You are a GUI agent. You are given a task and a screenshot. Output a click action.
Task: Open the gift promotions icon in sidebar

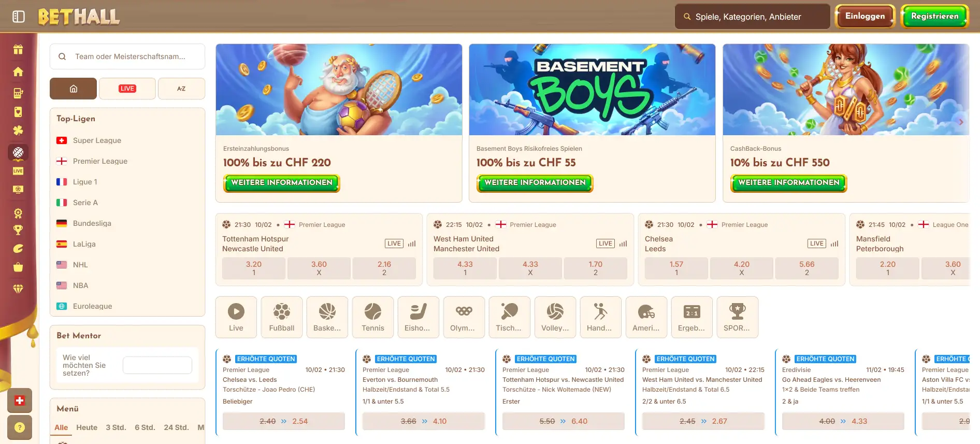click(18, 50)
